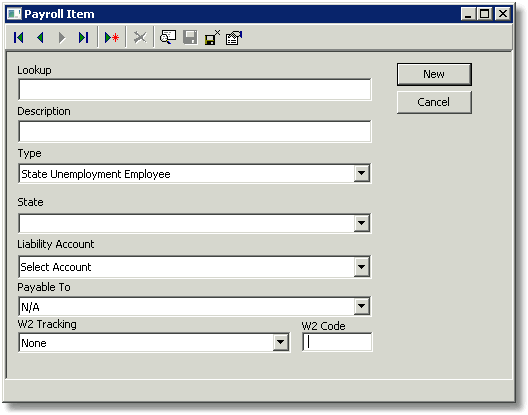Open the Payable To dropdown
Screen dimensions: 528x415
(362, 306)
